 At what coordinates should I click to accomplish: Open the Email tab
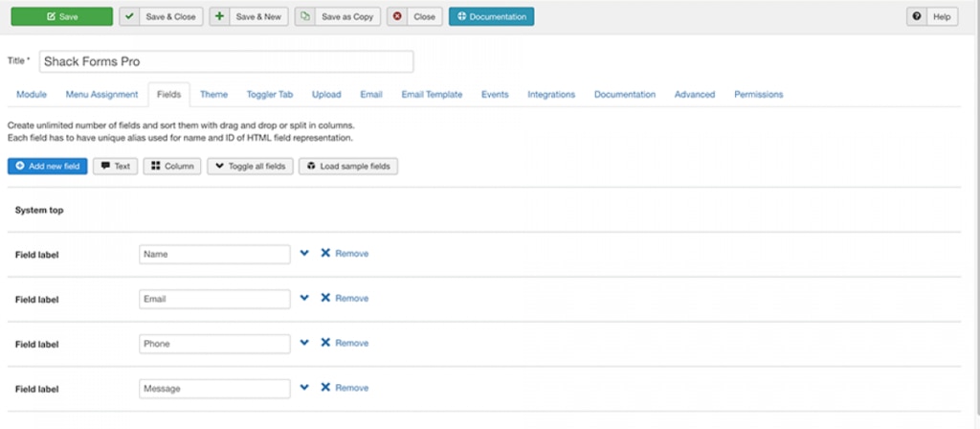tap(371, 95)
